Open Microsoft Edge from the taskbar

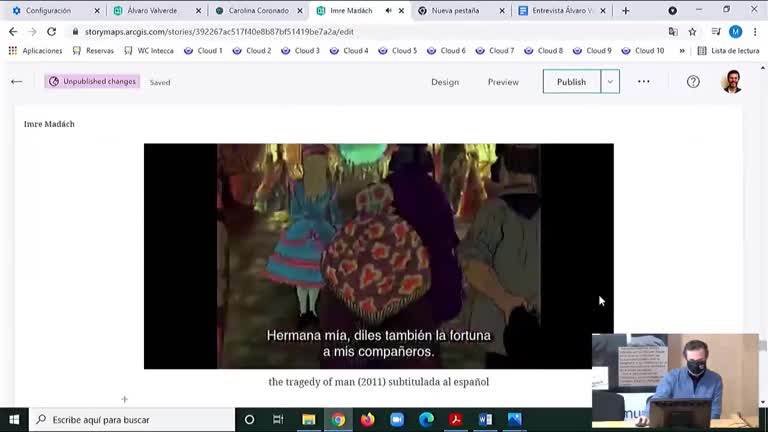426,420
